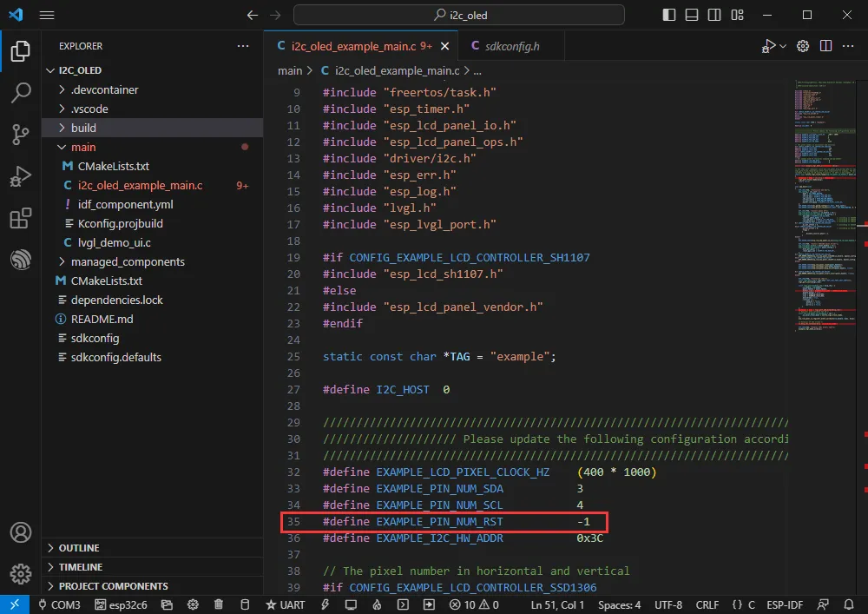Open the hamburger application menu

point(47,15)
